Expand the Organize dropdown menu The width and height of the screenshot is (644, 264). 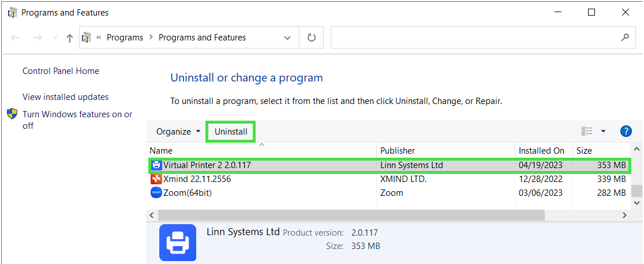pyautogui.click(x=178, y=132)
